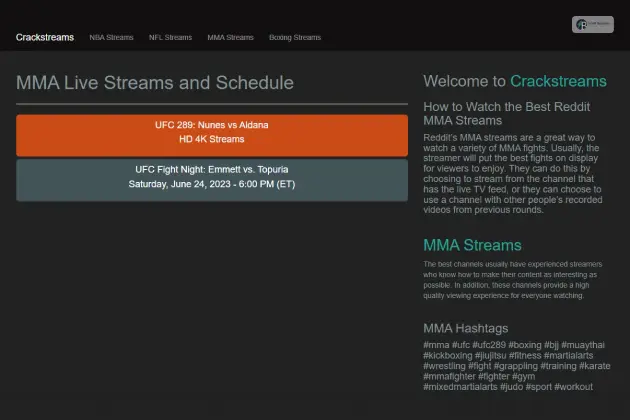Select MMA Streams in the top navigation
Image resolution: width=630 pixels, height=420 pixels.
pyautogui.click(x=230, y=37)
